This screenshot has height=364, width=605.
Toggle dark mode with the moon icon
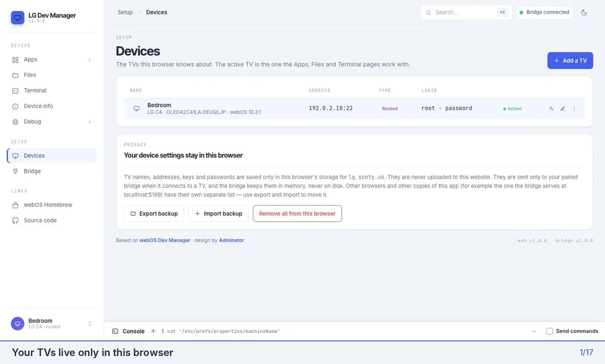584,12
